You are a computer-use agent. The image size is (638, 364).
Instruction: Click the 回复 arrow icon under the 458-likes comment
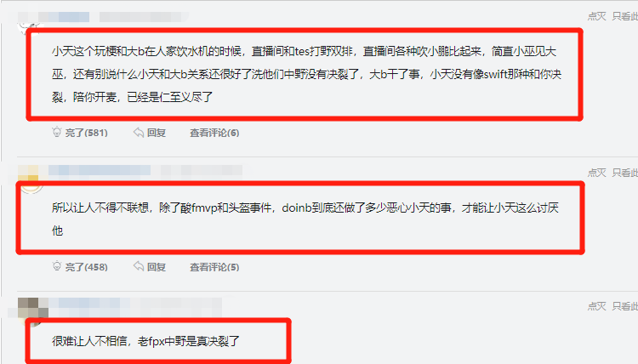click(139, 266)
